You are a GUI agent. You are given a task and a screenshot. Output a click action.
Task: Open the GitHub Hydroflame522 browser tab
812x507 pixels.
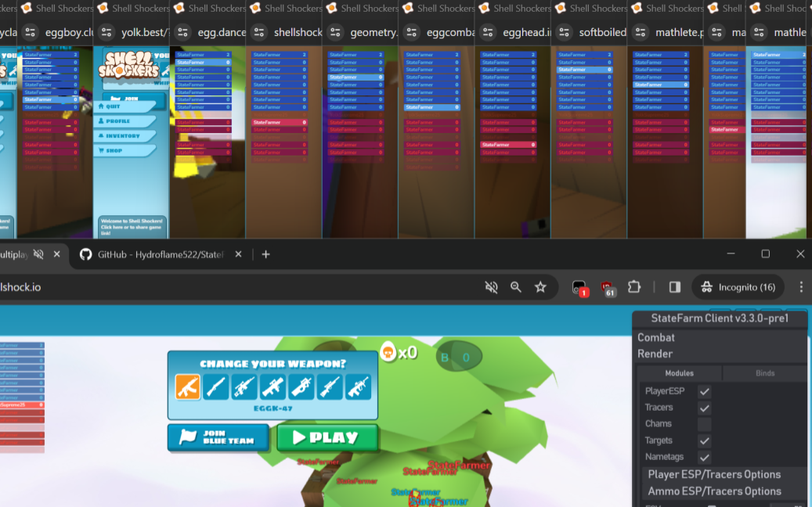[160, 254]
